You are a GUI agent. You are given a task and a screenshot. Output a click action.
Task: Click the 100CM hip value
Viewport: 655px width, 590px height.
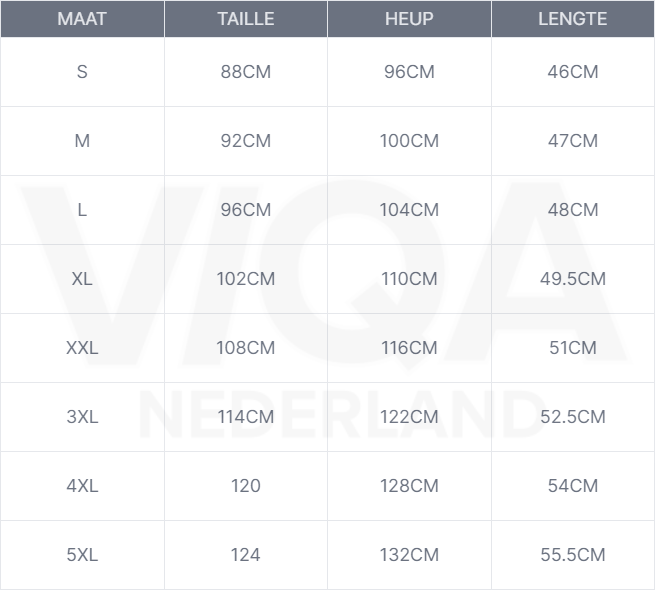(409, 141)
